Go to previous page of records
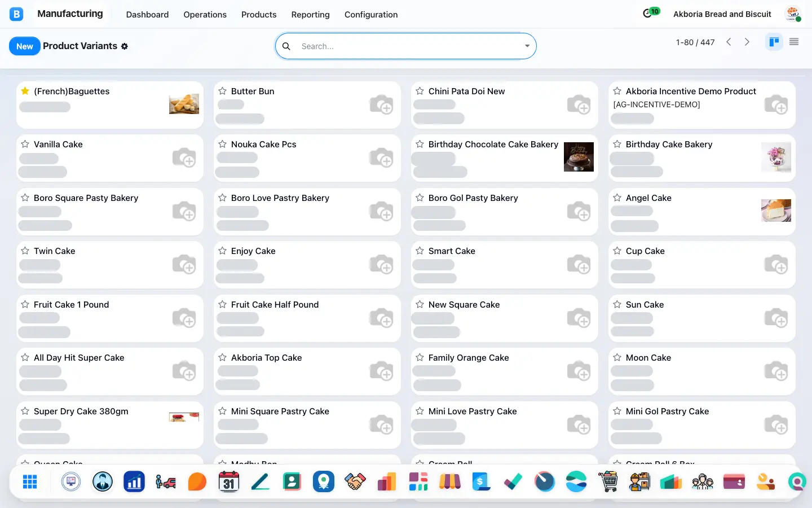This screenshot has width=812, height=508. [x=729, y=42]
